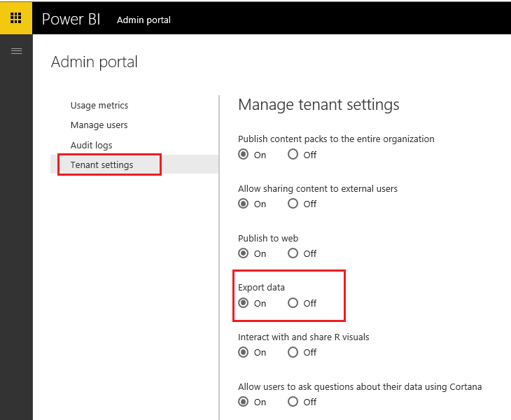
Task: Click the Publish to web label
Action: point(268,238)
